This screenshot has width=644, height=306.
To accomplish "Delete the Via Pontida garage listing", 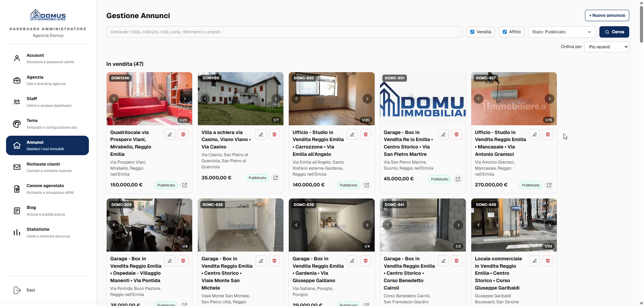I will click(x=183, y=261).
